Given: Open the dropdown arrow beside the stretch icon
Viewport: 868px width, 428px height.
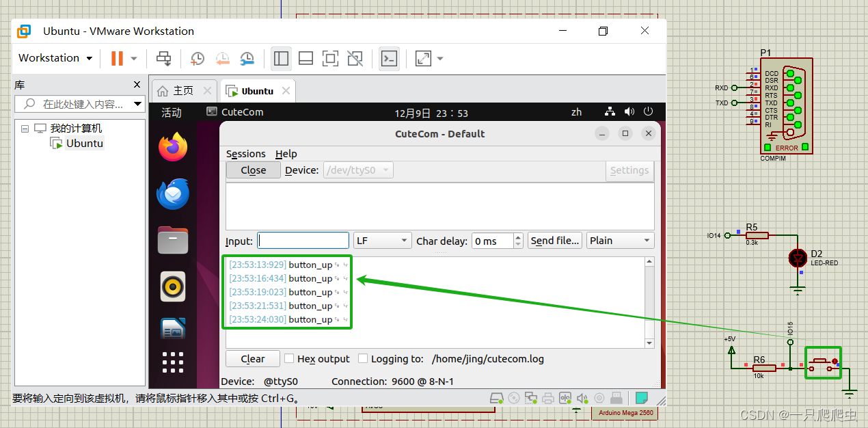Looking at the screenshot, I should click(439, 59).
